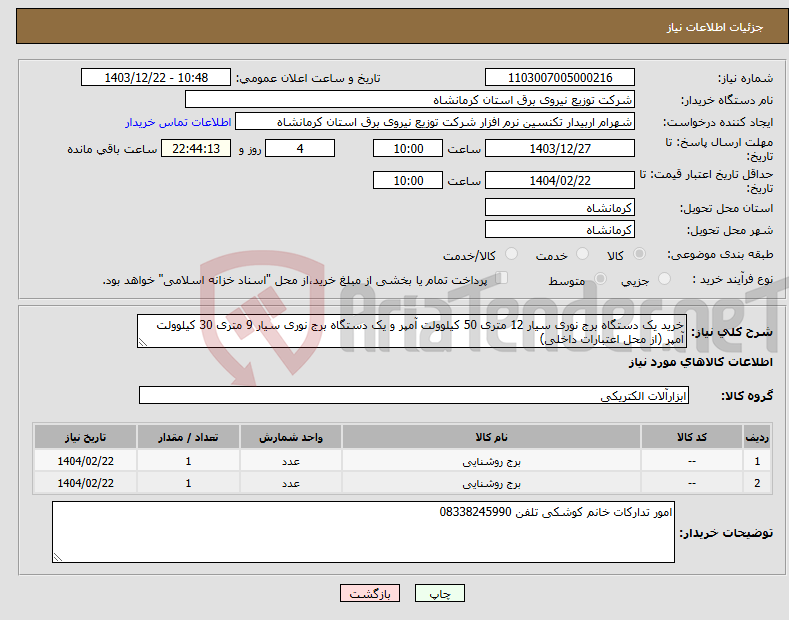Select the کالا radio button
The width and height of the screenshot is (789, 620).
pos(640,254)
